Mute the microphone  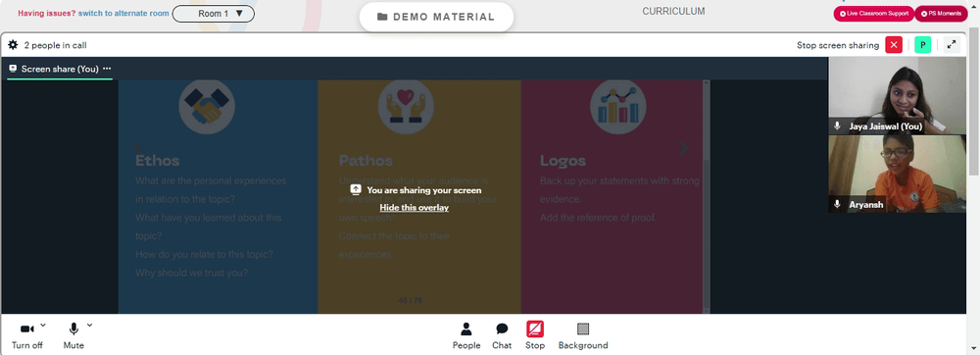click(x=73, y=335)
